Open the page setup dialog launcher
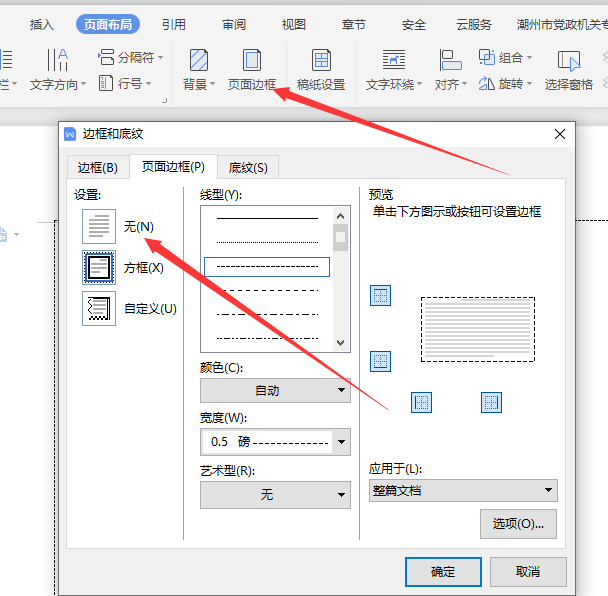Viewport: 608px width, 596px height. click(x=164, y=100)
